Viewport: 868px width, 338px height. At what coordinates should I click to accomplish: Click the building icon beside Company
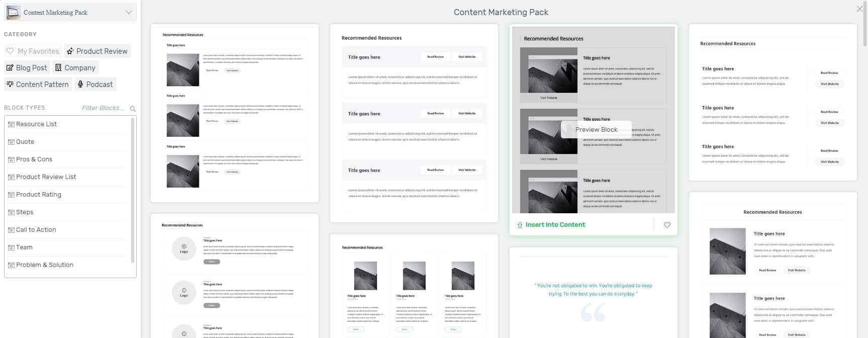(58, 67)
